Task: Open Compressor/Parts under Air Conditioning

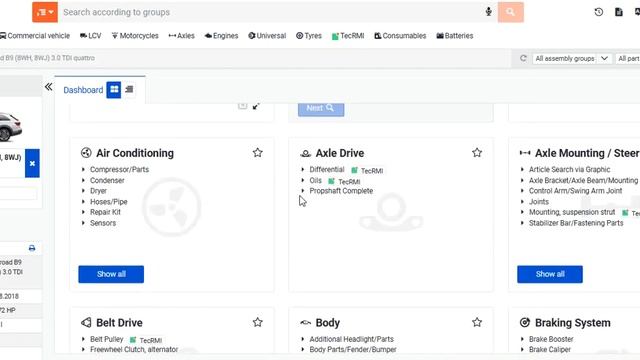Action: pos(120,169)
